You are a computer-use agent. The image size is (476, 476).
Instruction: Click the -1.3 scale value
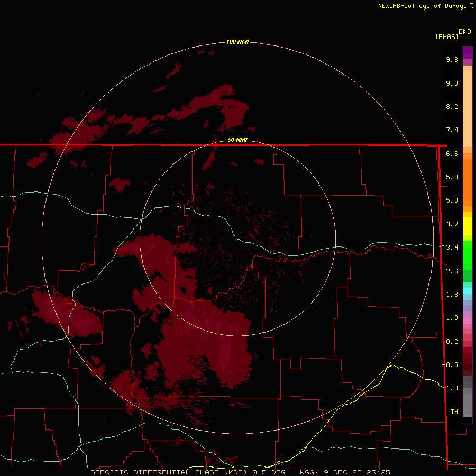pos(451,388)
